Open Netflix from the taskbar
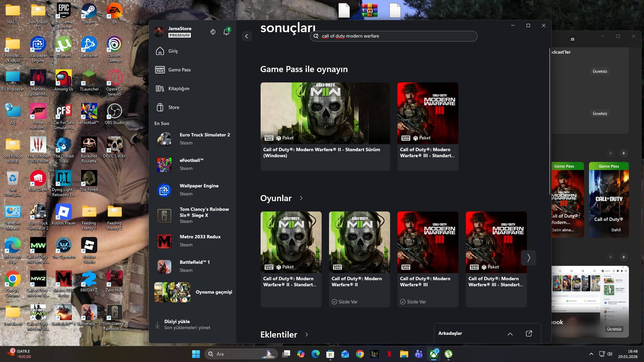The width and height of the screenshot is (644, 362). (389, 354)
